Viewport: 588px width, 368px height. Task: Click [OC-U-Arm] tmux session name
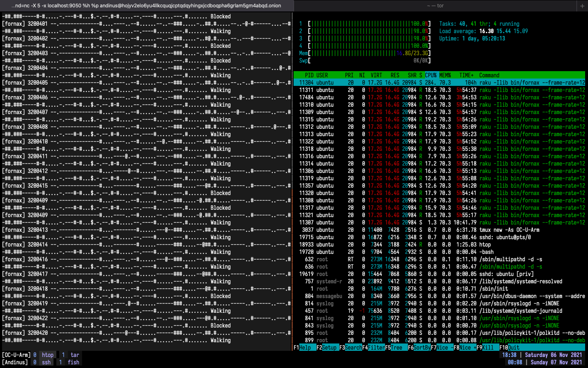pos(16,355)
